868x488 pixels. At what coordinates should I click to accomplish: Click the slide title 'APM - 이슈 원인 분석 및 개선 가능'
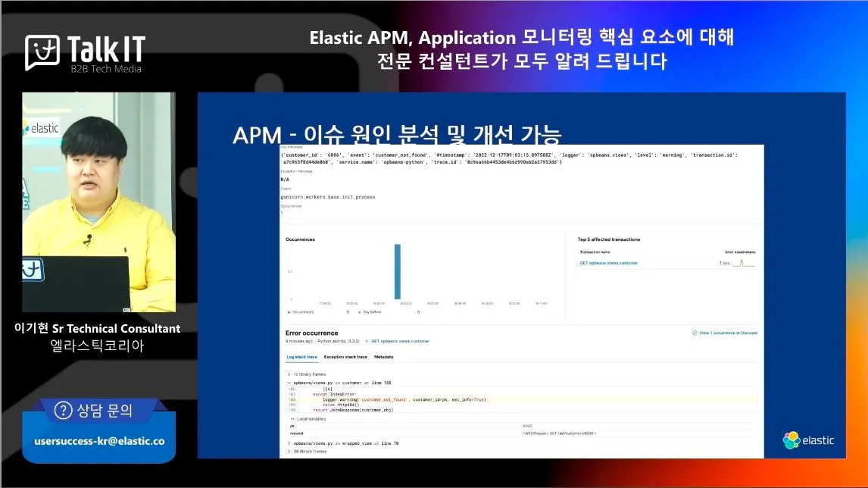pyautogui.click(x=397, y=135)
